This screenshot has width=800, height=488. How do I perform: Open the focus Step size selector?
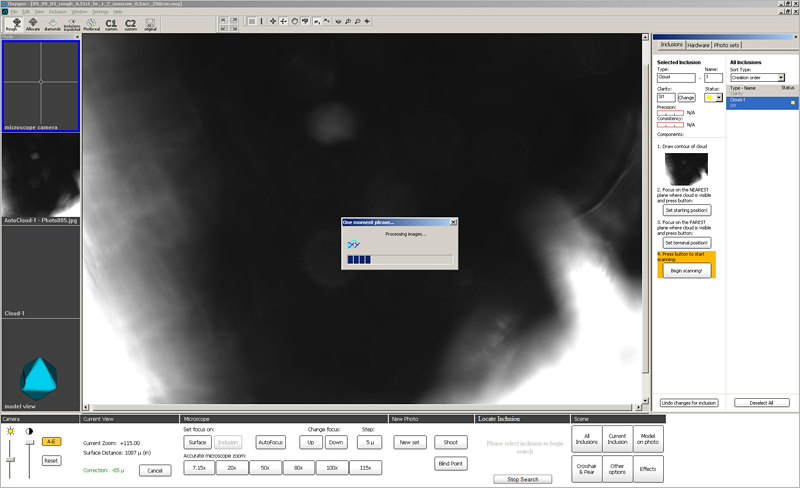[369, 441]
